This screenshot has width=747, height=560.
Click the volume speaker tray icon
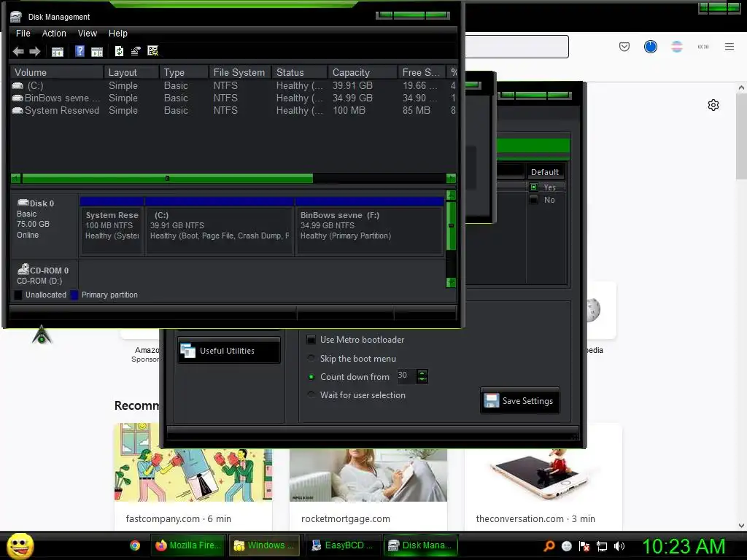click(619, 546)
